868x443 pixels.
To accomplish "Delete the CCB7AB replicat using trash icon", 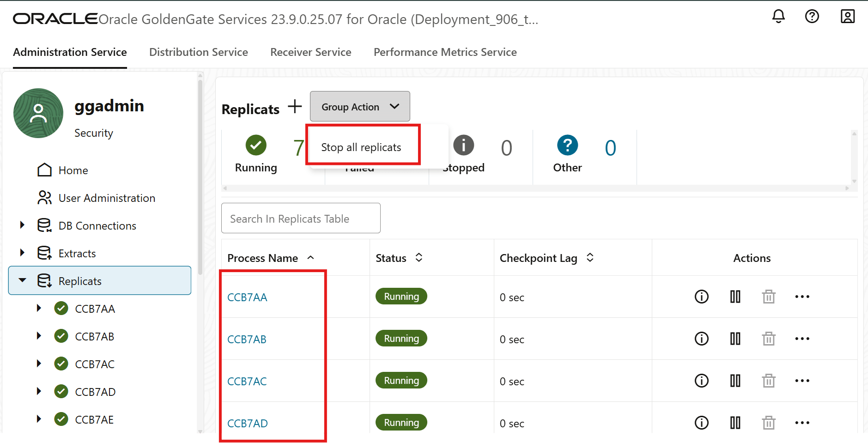I will point(768,339).
